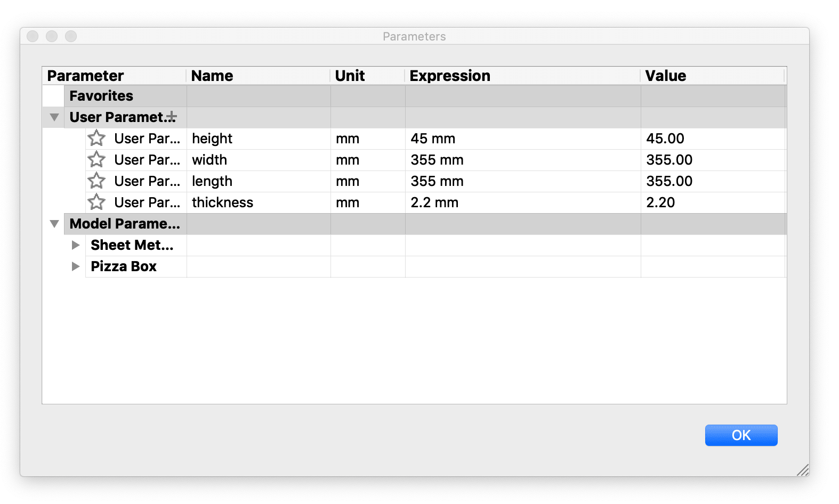Close the Parameters dialog window
Screen dimensions: 839x504
[33, 36]
